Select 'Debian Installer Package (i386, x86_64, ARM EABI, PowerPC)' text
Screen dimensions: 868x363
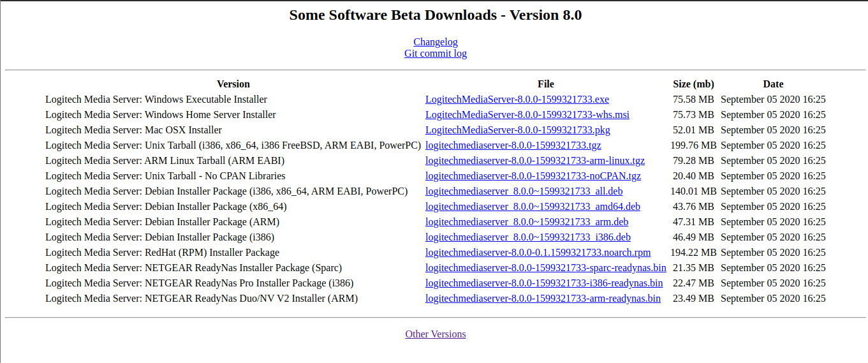pyautogui.click(x=276, y=191)
